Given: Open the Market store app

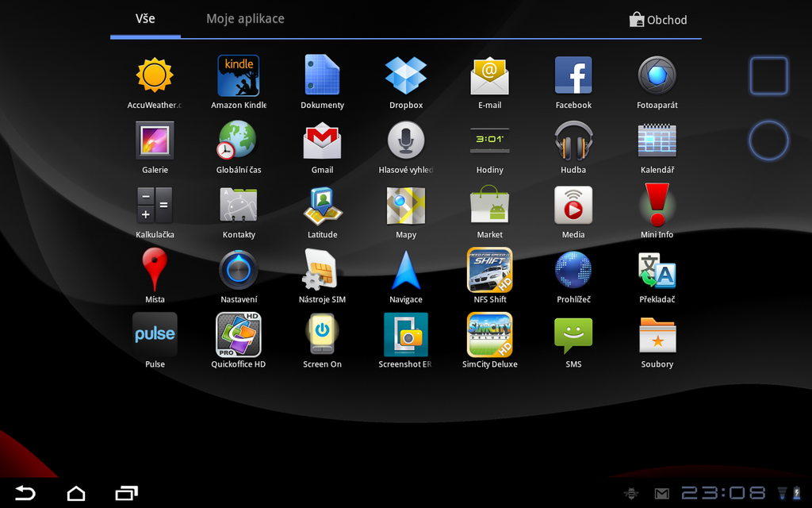Looking at the screenshot, I should (x=489, y=205).
